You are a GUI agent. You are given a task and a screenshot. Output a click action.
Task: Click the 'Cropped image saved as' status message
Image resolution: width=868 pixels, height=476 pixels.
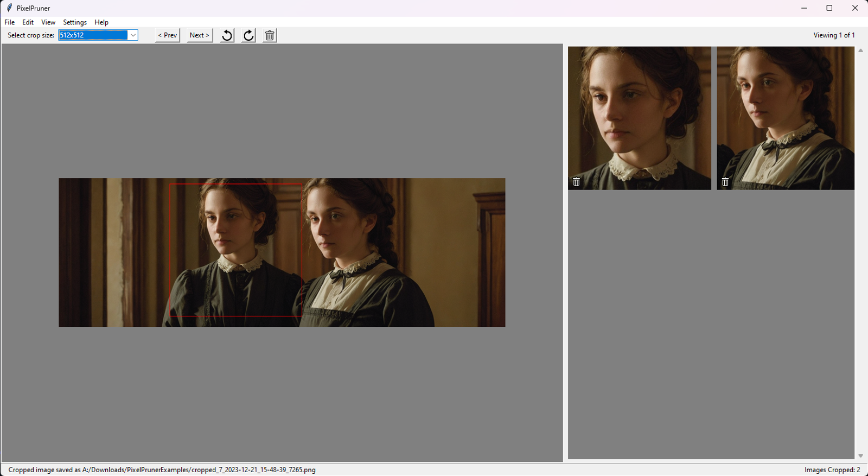[x=162, y=470]
